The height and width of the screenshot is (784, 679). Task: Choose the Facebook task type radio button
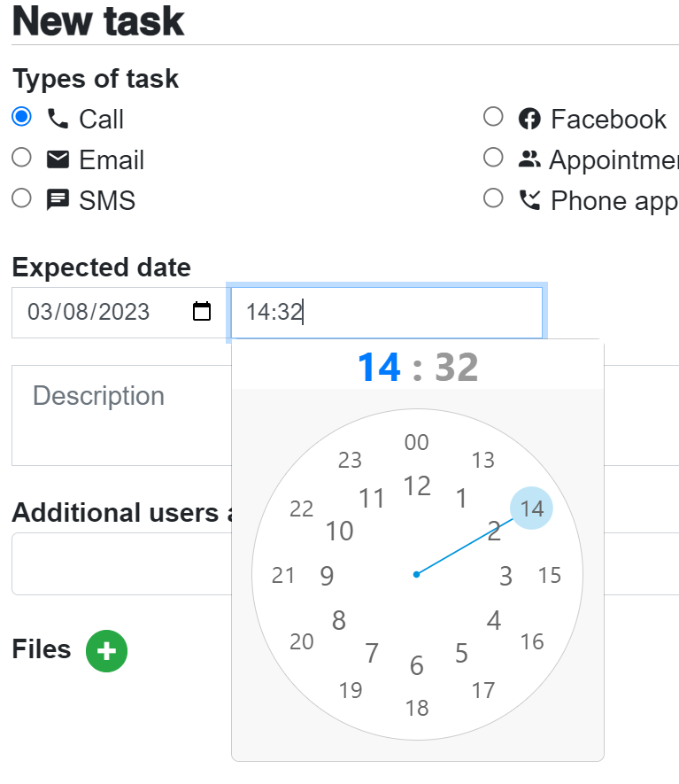pos(493,117)
